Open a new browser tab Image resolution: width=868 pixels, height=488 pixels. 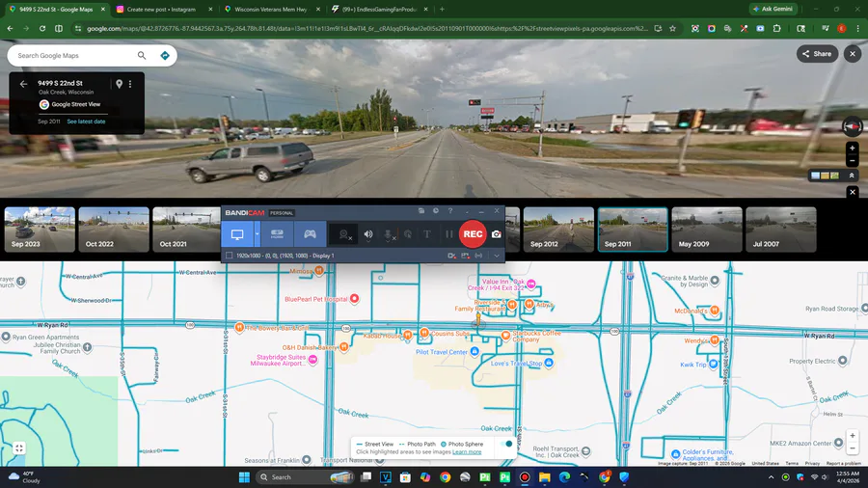click(x=442, y=10)
